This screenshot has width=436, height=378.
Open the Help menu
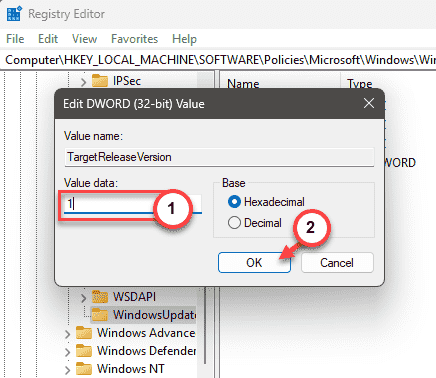tap(184, 39)
